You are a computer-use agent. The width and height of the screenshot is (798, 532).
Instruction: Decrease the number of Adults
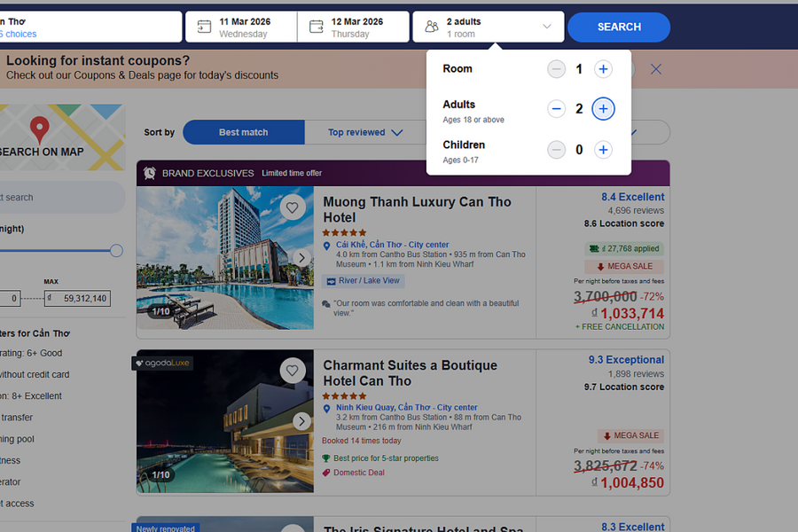click(x=556, y=109)
